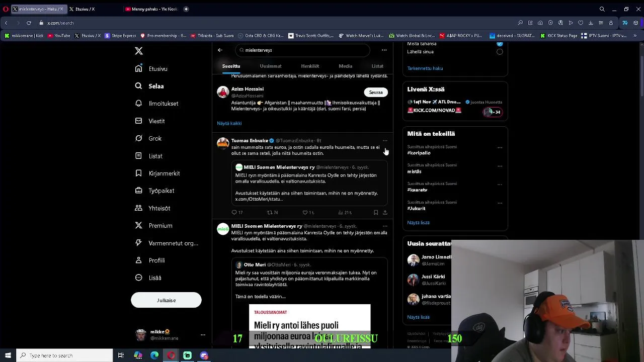The height and width of the screenshot is (362, 644).
Task: Open more menu on MIELI Suomen Mielenterveys post
Action: click(x=385, y=226)
